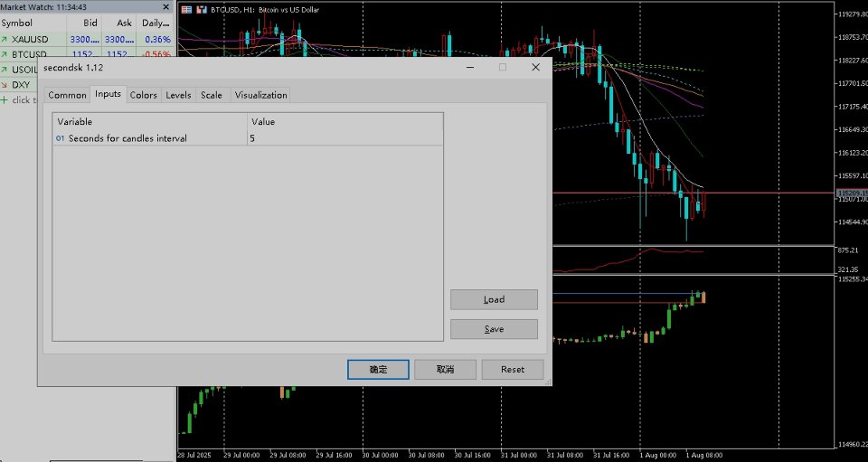Click the Variable column header
The width and height of the screenshot is (868, 462).
pyautogui.click(x=150, y=122)
